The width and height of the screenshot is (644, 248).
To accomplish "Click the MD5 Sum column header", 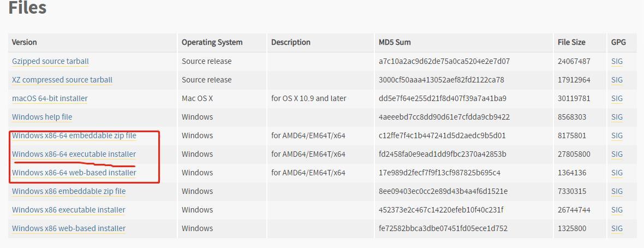I will [x=395, y=42].
